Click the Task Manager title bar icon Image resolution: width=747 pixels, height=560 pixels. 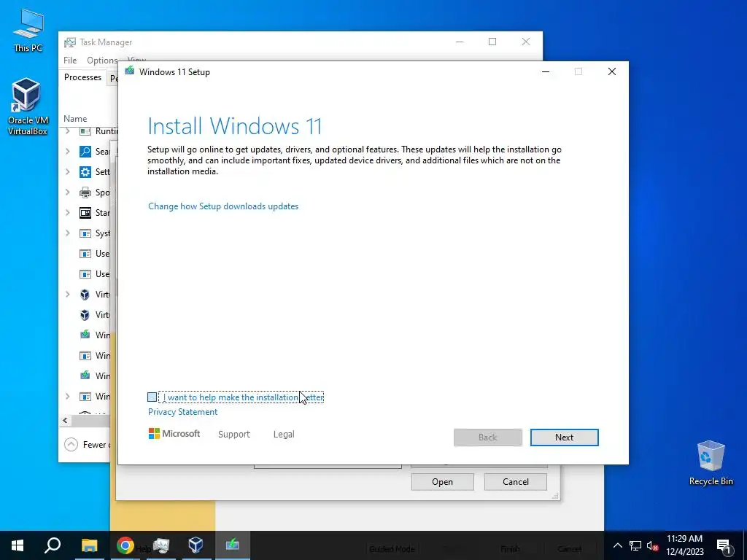70,42
